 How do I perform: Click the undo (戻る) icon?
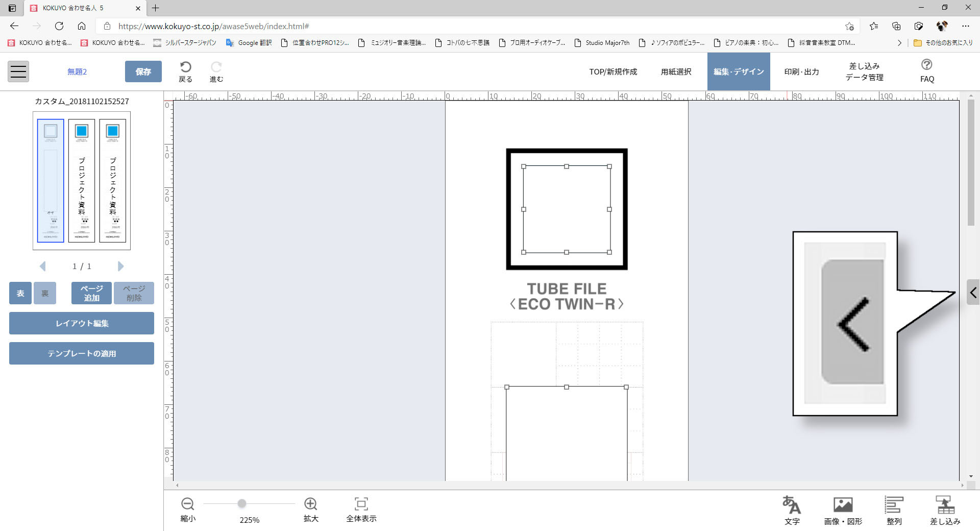click(x=186, y=67)
